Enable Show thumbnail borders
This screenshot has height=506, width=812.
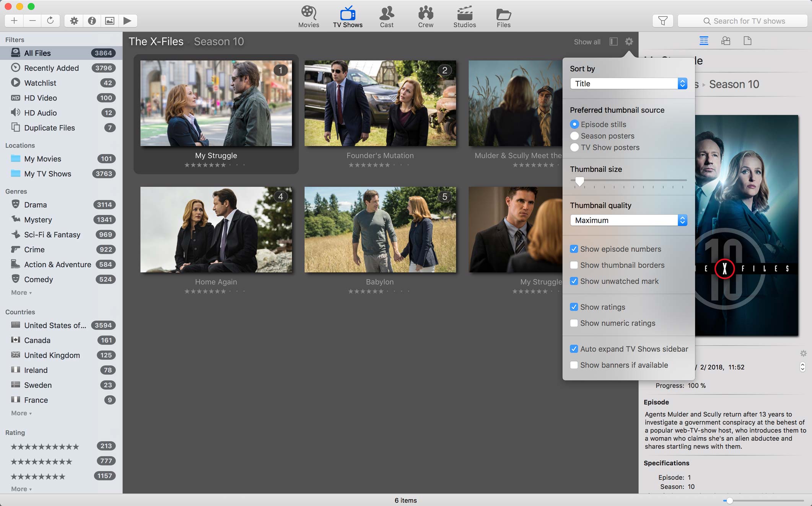tap(617, 265)
